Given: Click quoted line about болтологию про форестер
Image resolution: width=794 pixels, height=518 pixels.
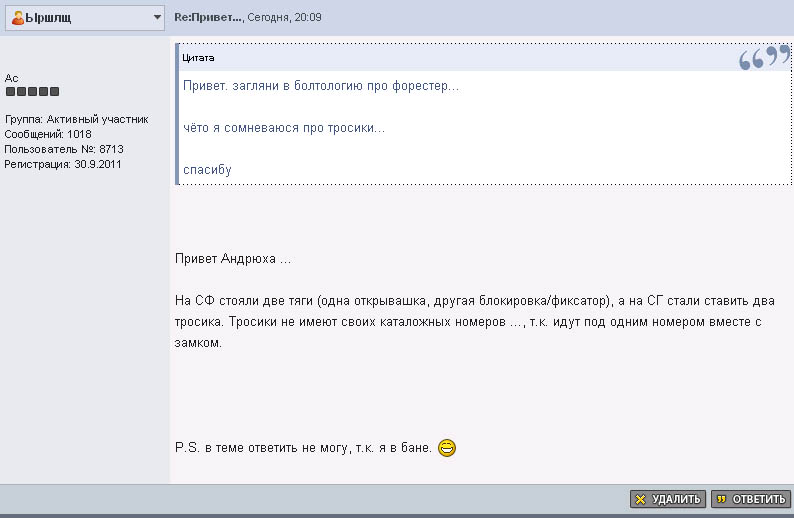Looking at the screenshot, I should [x=321, y=86].
